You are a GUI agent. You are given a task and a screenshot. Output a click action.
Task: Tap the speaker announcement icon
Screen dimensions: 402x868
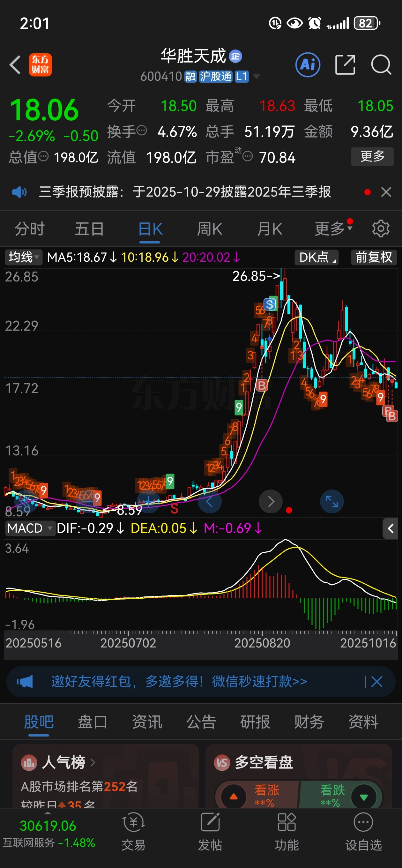(19, 192)
